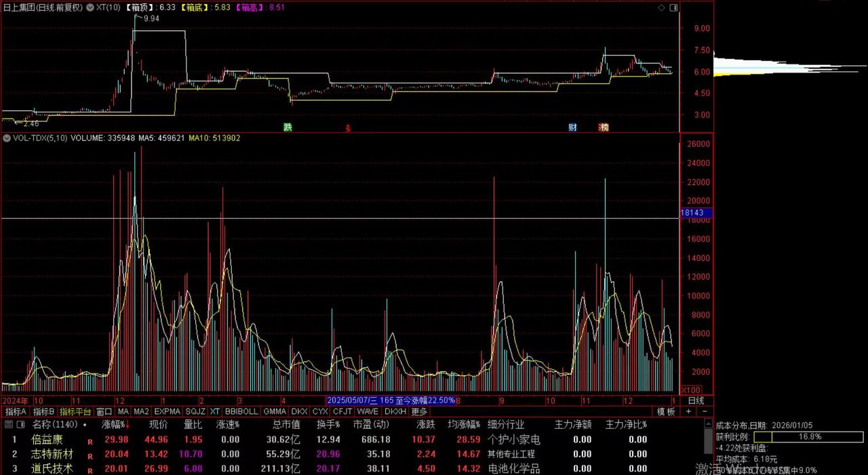This screenshot has width=868, height=475.
Task: Click the 个护小家电 industry cell
Action: click(514, 439)
